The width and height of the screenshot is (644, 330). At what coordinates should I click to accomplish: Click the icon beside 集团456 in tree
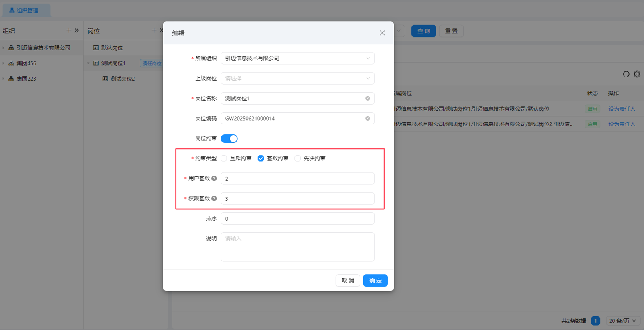click(11, 63)
